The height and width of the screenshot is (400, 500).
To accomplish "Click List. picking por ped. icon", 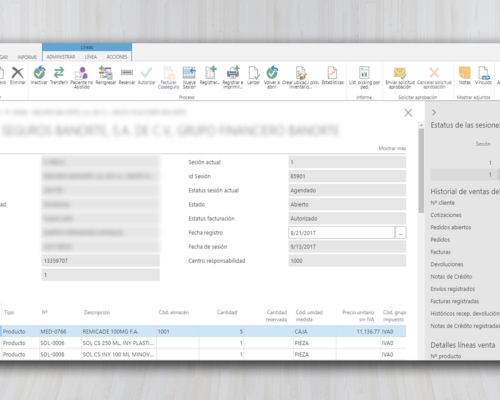I will (364, 72).
